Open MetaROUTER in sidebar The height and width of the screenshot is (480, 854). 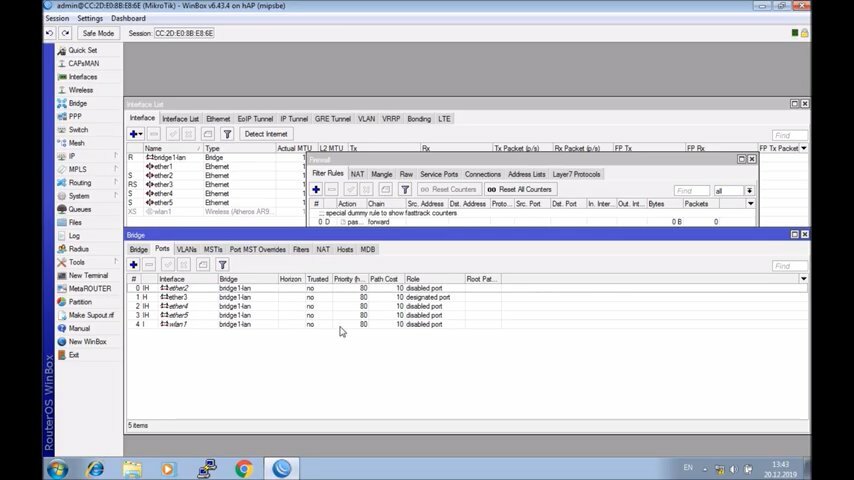point(89,289)
